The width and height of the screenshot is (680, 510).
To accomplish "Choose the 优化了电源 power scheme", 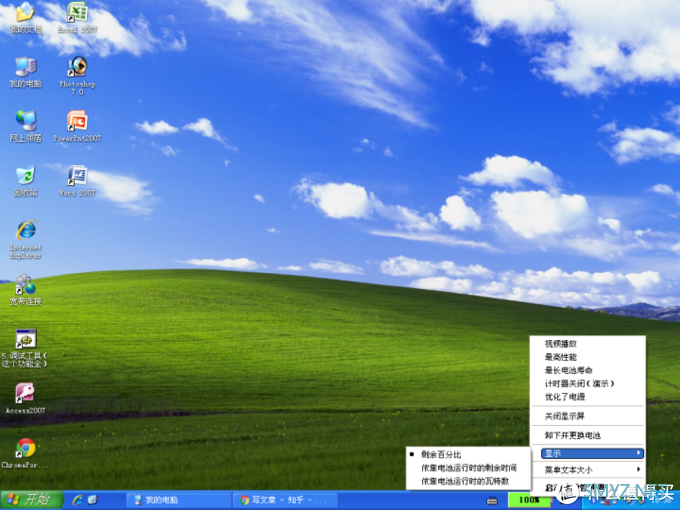I will coord(588,397).
